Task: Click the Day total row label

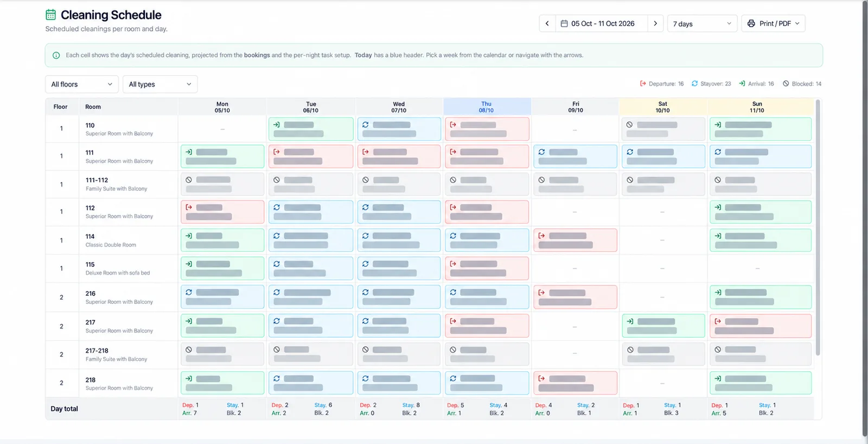Action: tap(64, 409)
